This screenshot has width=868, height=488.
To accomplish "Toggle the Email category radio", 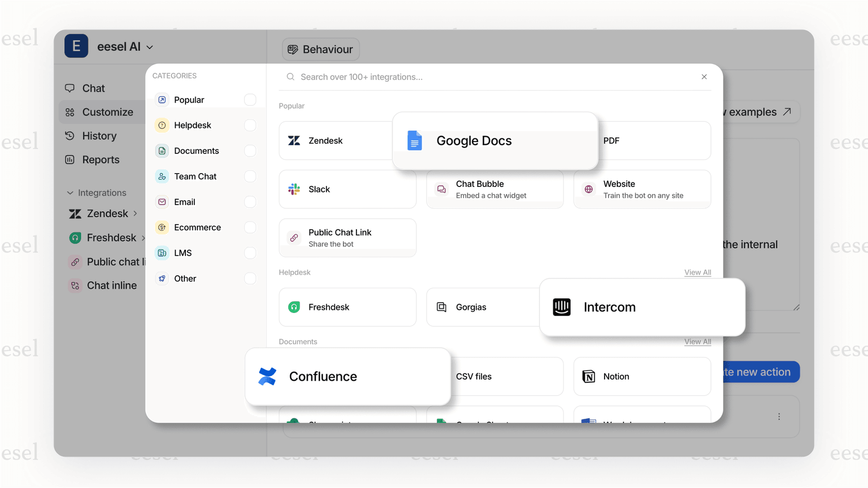I will pos(250,202).
